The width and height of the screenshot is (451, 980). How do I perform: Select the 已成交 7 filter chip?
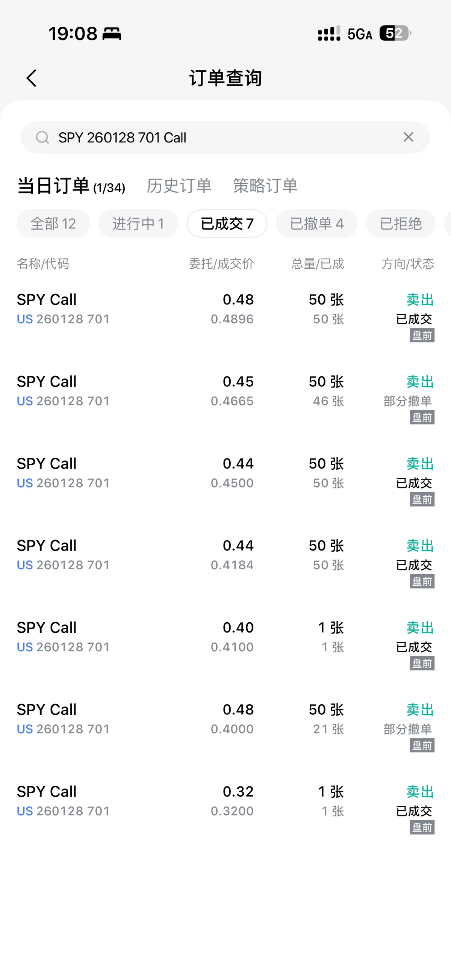coord(227,224)
